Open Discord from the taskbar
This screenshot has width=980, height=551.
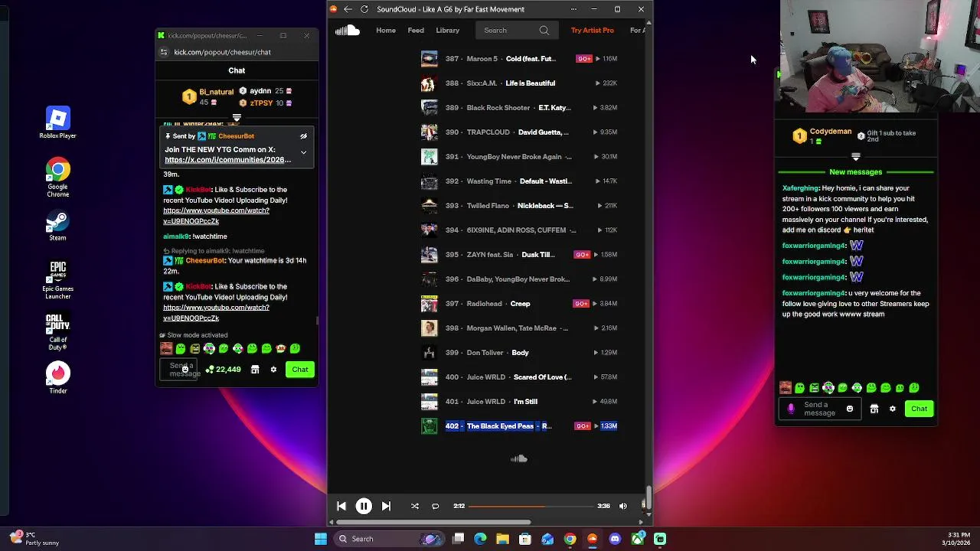pos(615,539)
